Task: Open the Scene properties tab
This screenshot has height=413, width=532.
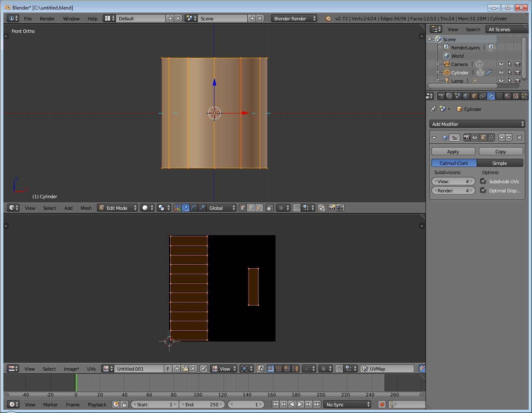Action: [458, 96]
